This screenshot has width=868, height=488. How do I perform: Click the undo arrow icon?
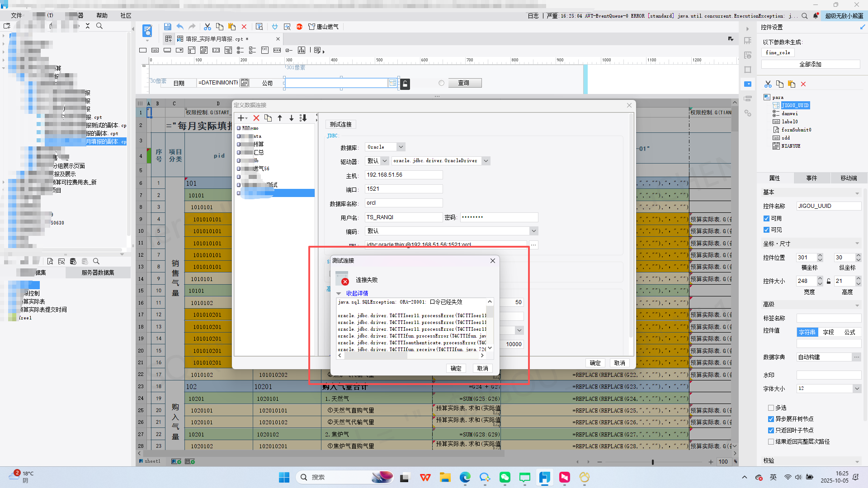[180, 27]
